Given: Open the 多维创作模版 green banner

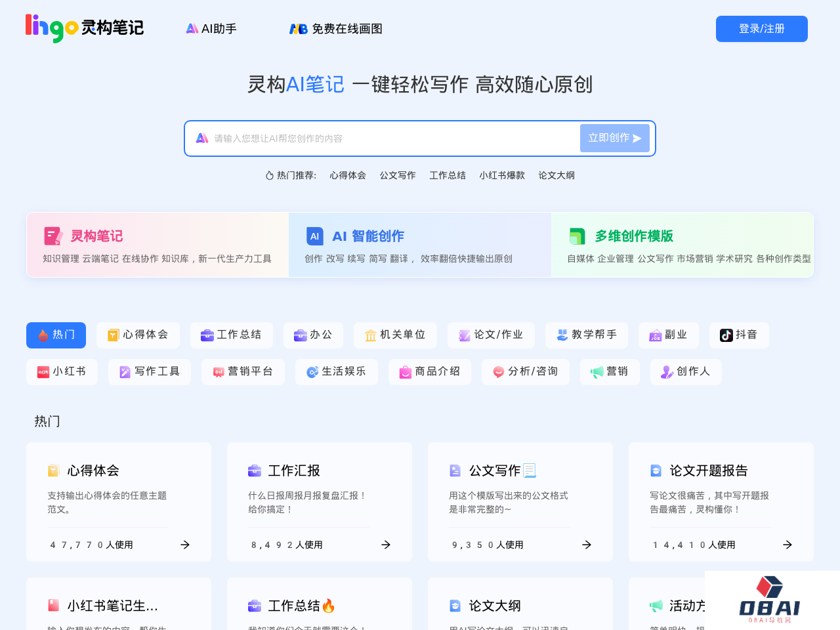Looking at the screenshot, I should tap(682, 245).
